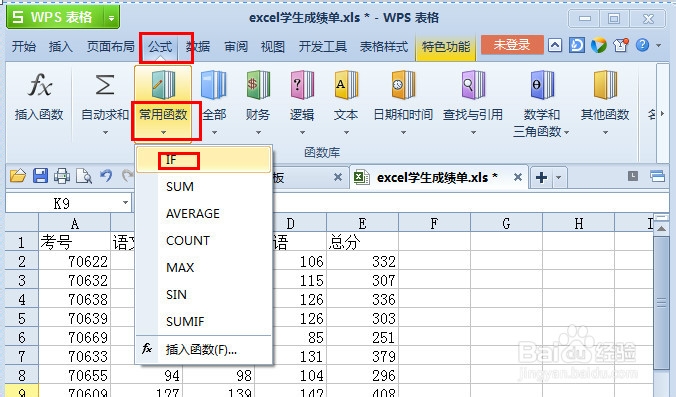Select AVERAGE from the functions menu
Image resolution: width=676 pixels, height=397 pixels.
203,213
